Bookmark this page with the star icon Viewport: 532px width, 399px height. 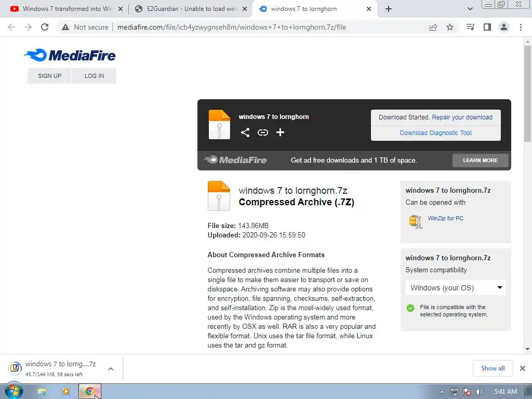pos(450,27)
